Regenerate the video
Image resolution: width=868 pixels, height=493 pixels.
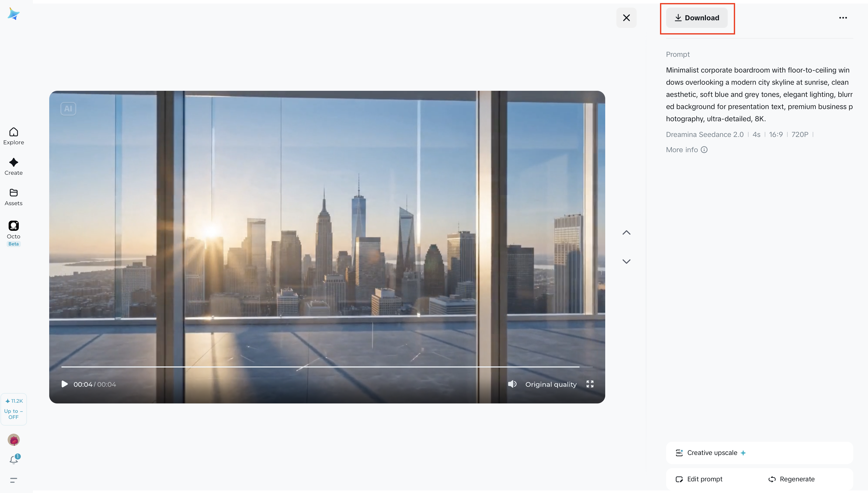791,479
